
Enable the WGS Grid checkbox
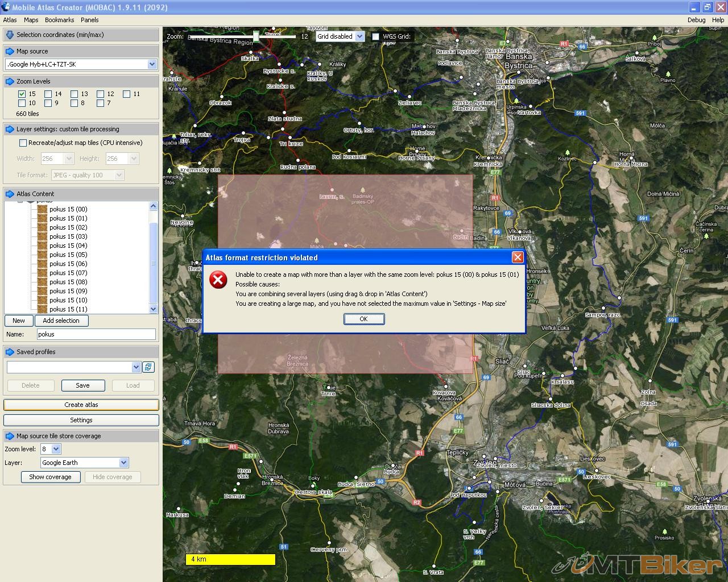[x=375, y=36]
